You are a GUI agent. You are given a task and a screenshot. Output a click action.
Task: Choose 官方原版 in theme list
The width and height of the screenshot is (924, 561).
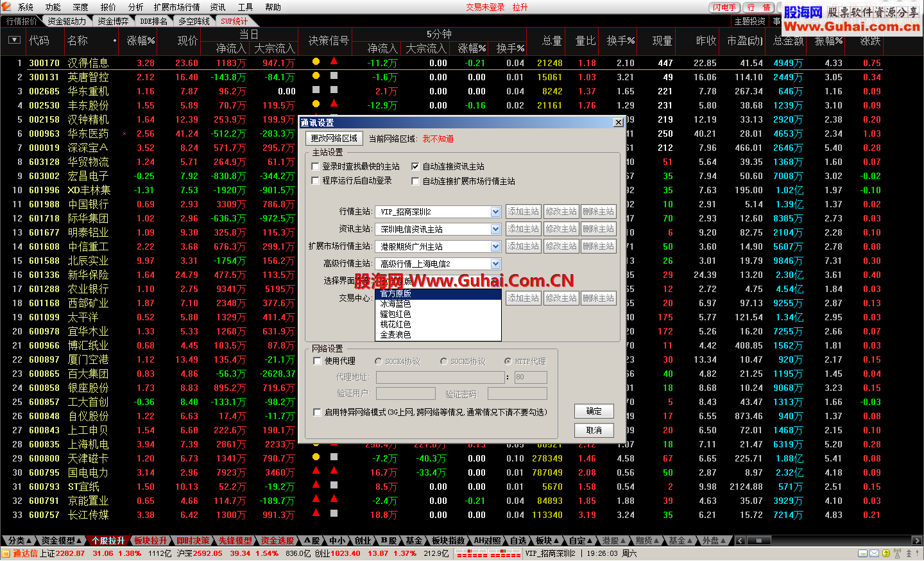click(x=438, y=293)
